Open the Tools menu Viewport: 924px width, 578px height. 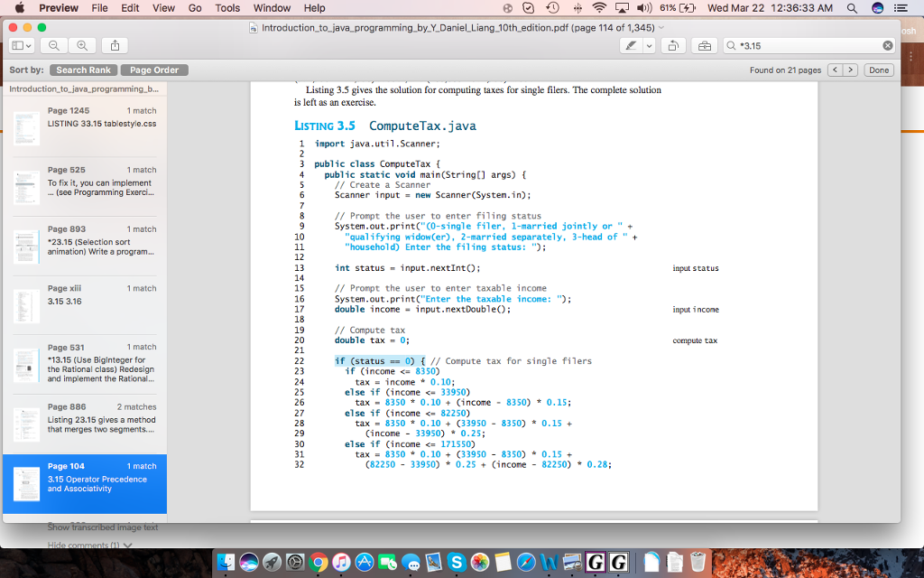tap(227, 8)
